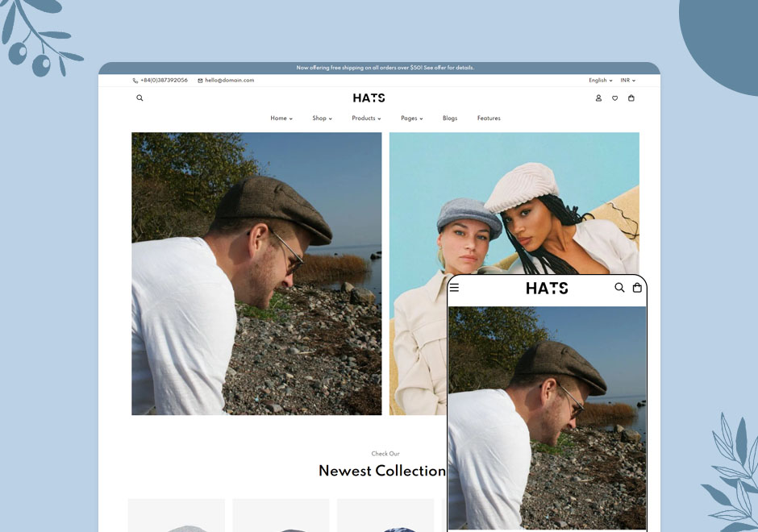Open the mobile preview hero image

pyautogui.click(x=548, y=418)
